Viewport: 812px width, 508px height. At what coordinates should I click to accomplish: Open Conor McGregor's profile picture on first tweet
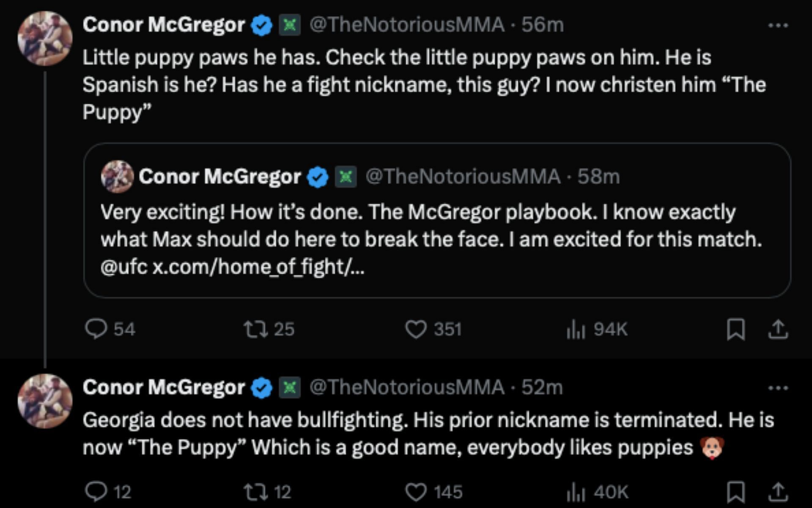click(45, 39)
